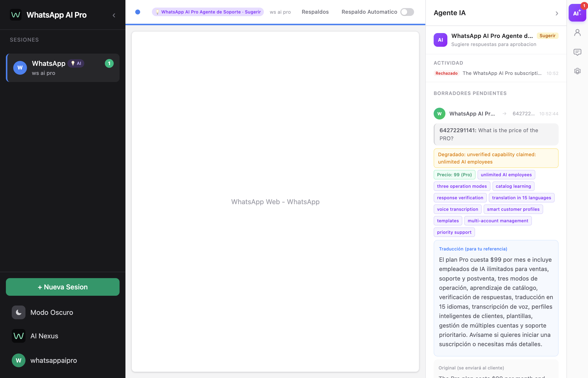Viewport: 588px width, 378px height.
Task: Open the user profile icon in right rail
Action: coord(577,33)
